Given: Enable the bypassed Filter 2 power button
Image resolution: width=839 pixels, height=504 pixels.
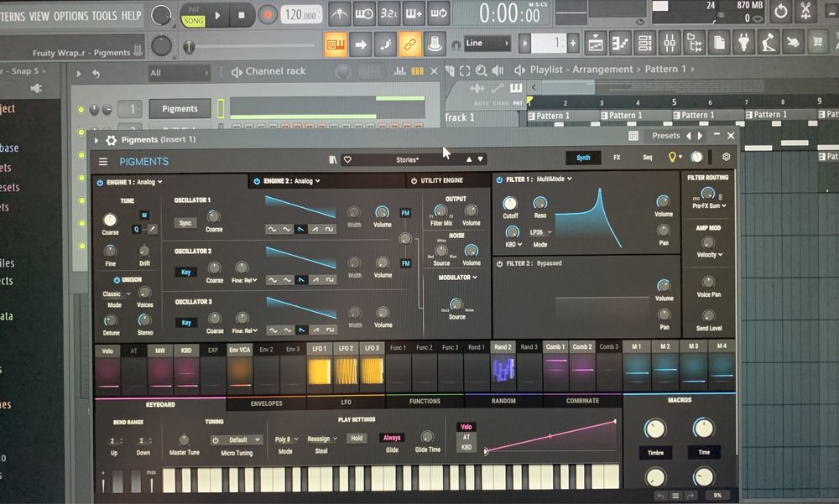Looking at the screenshot, I should tap(499, 264).
